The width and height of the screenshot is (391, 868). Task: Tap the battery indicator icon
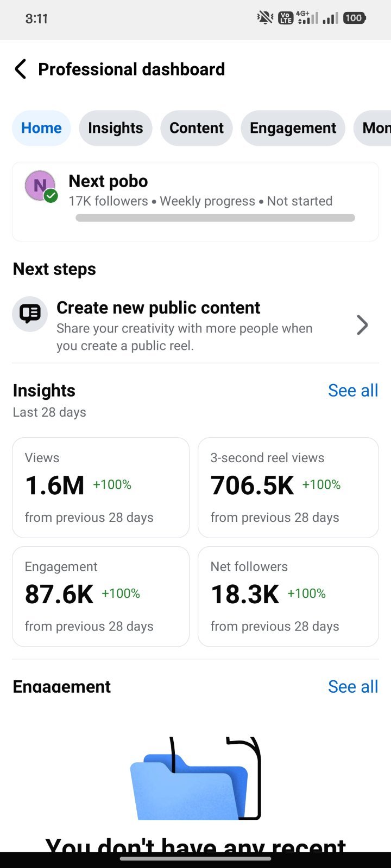(x=354, y=18)
